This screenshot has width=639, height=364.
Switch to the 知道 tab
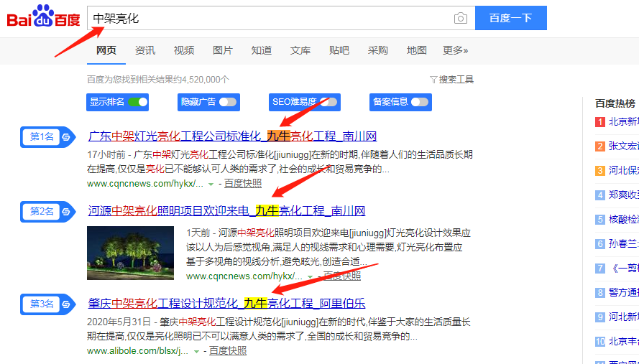261,50
